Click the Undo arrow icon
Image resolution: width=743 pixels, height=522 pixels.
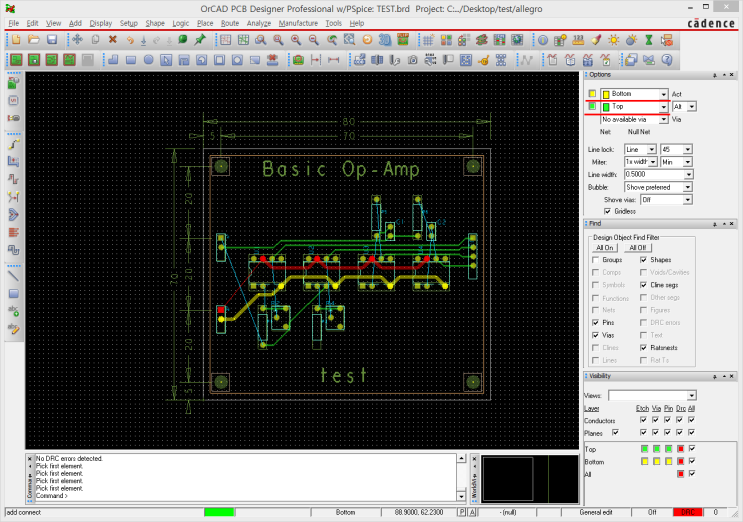(129, 40)
